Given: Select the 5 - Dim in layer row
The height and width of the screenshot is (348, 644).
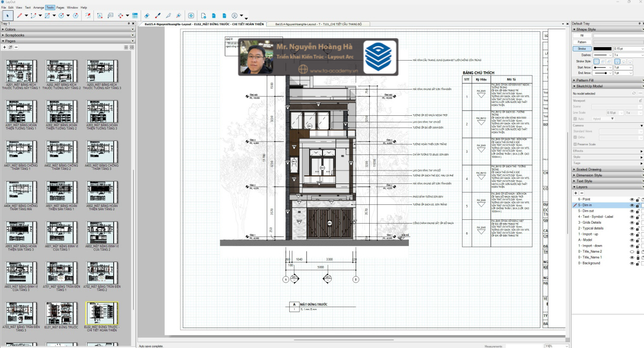Looking at the screenshot, I should point(606,205).
